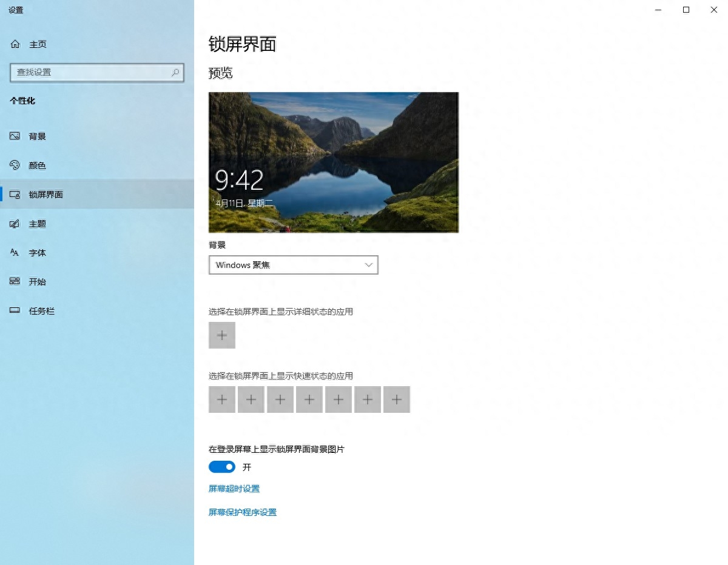The width and height of the screenshot is (728, 565).
Task: Add first quick status app with plus button
Action: (x=221, y=399)
